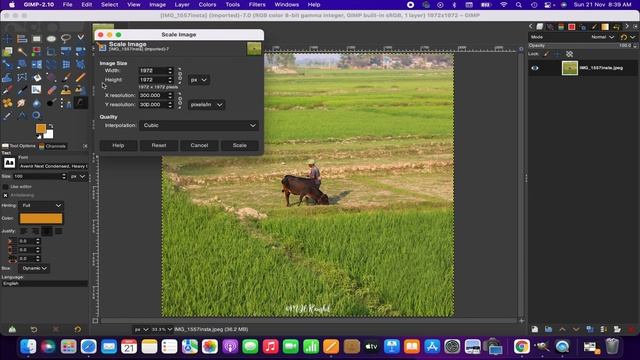Click the font Aa selector button
Screen dimensions: 640x360
pyautogui.click(x=9, y=163)
